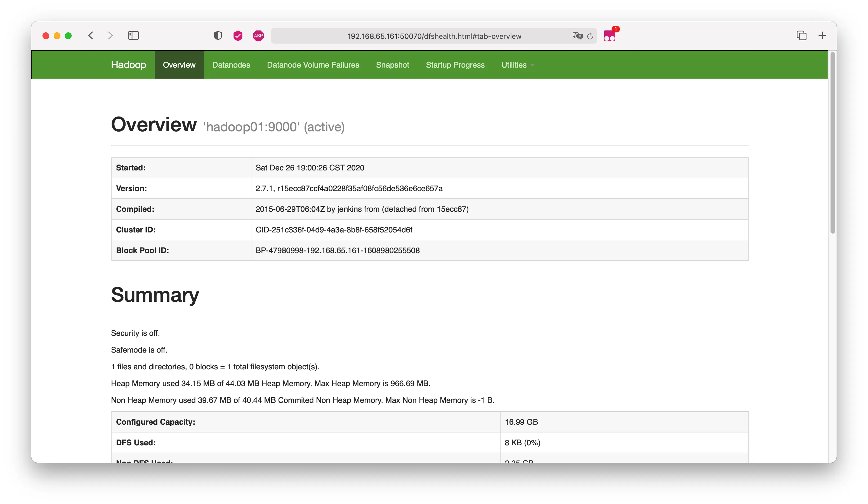Maximize the window with green button
868x504 pixels.
68,36
